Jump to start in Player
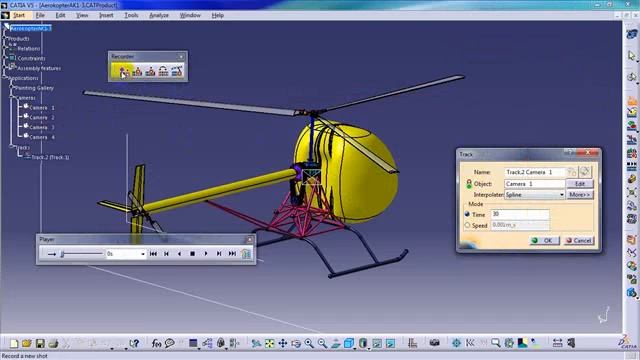Viewport: 640px width, 360px height. click(x=153, y=254)
